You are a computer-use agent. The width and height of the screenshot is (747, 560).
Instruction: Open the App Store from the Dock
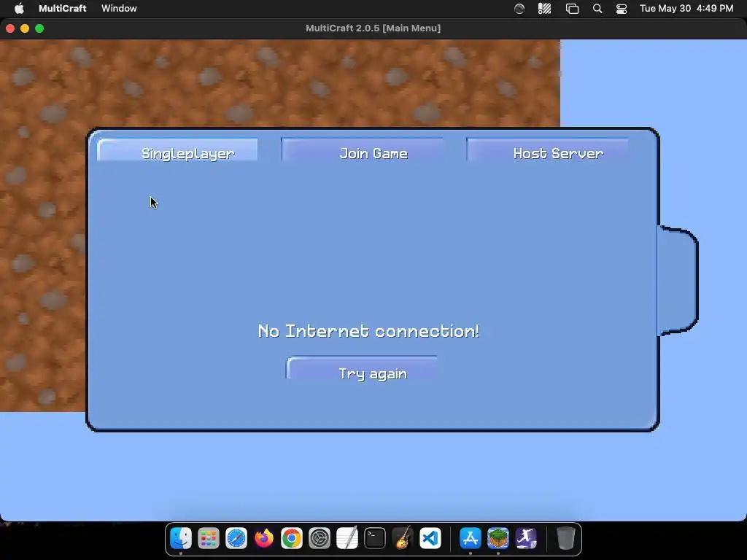click(471, 539)
